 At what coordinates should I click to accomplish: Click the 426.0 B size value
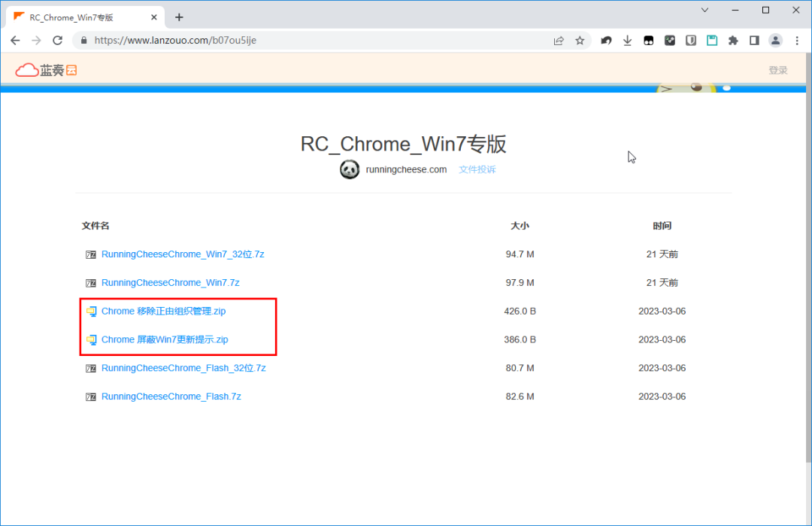520,311
